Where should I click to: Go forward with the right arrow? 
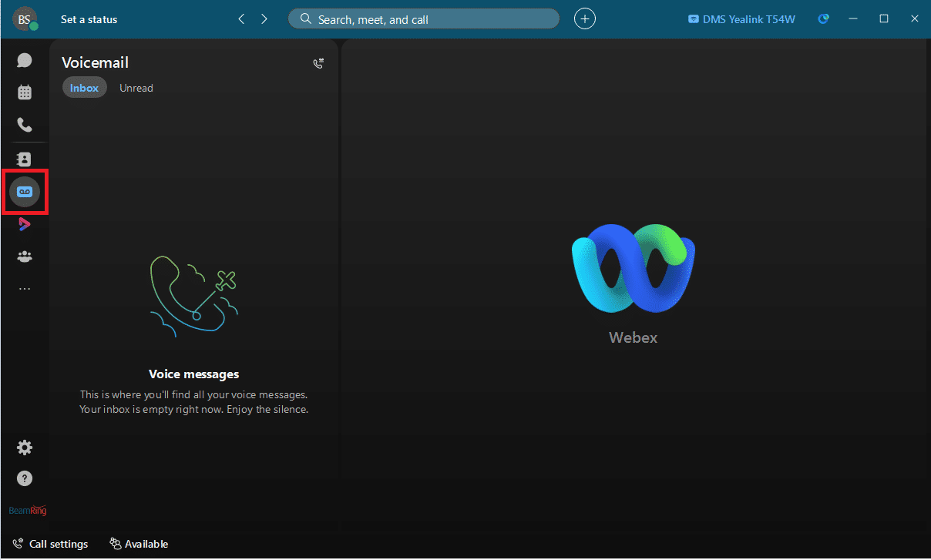(x=264, y=19)
